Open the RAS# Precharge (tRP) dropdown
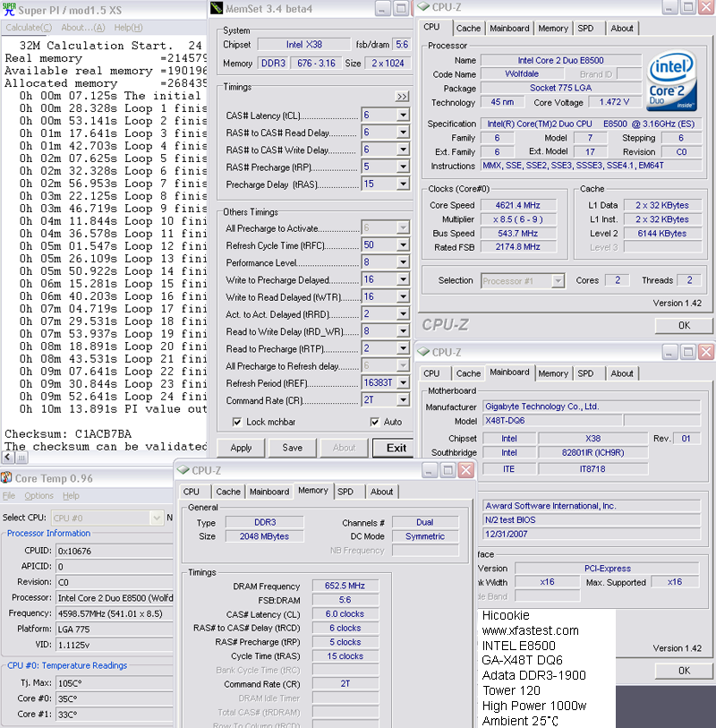This screenshot has height=728, width=716. (x=403, y=167)
